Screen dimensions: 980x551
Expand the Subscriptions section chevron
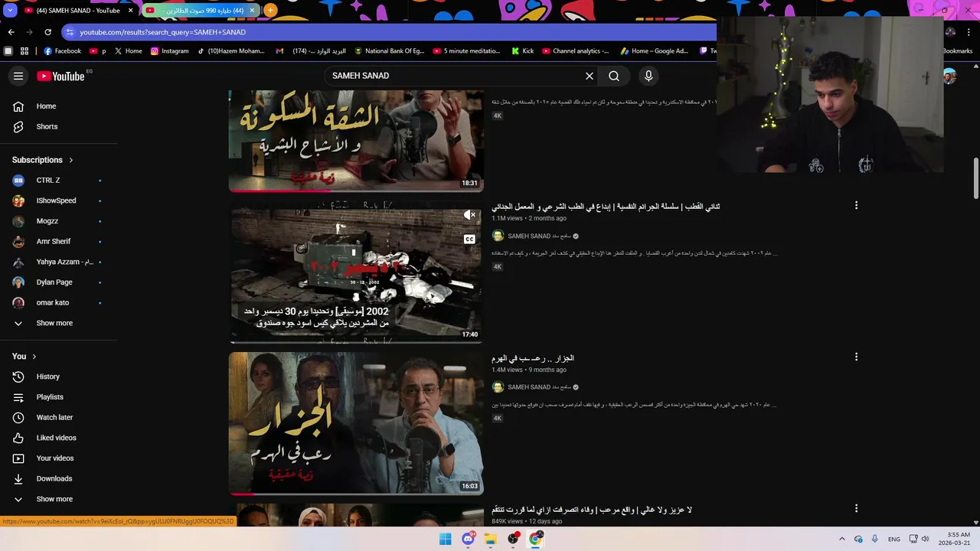(x=71, y=160)
